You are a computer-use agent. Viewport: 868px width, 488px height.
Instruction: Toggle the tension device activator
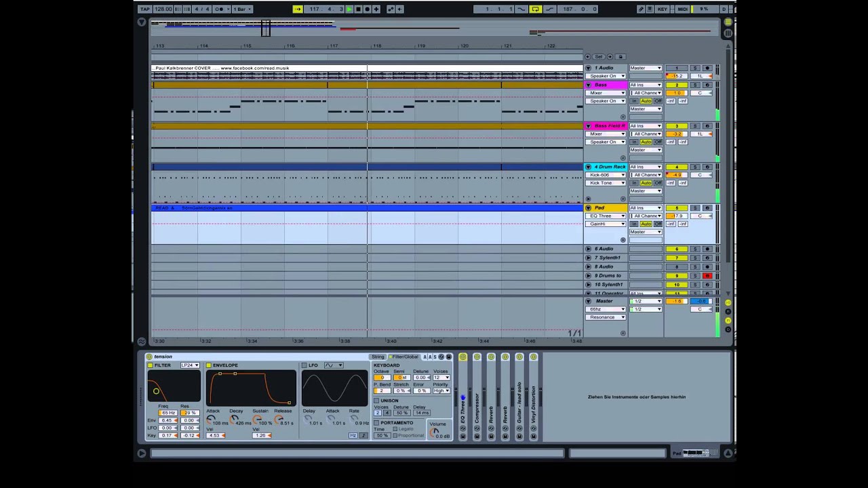pyautogui.click(x=149, y=357)
